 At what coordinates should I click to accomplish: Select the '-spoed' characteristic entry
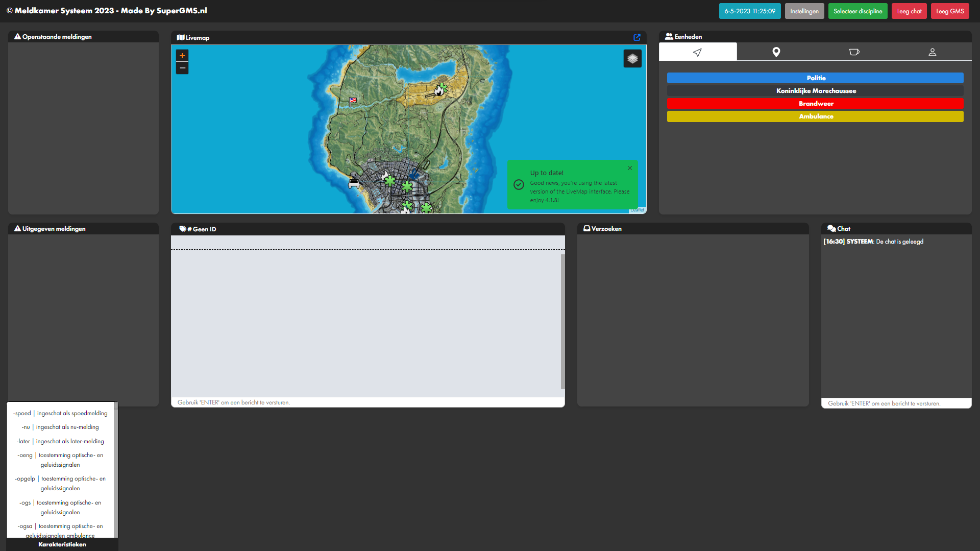pyautogui.click(x=60, y=413)
